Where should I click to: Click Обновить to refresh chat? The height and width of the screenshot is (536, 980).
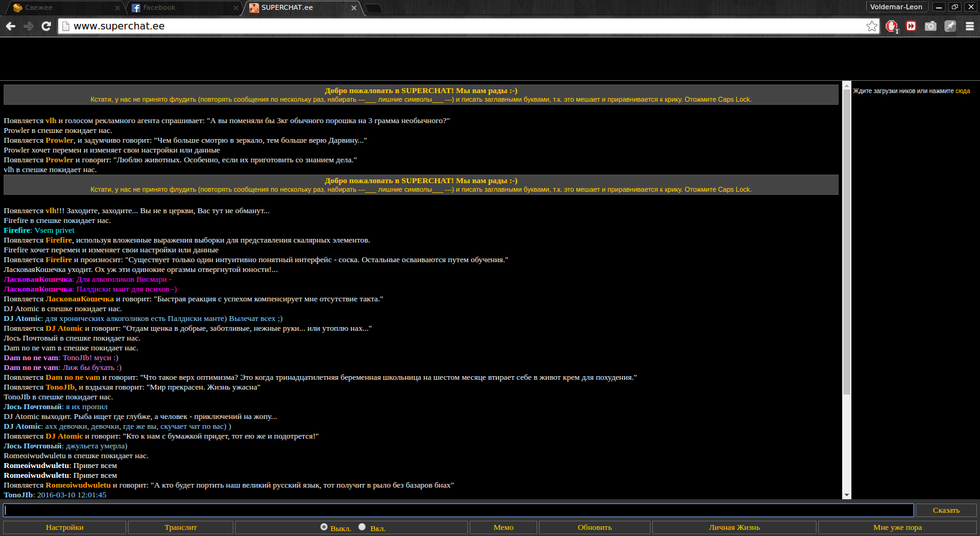click(595, 527)
